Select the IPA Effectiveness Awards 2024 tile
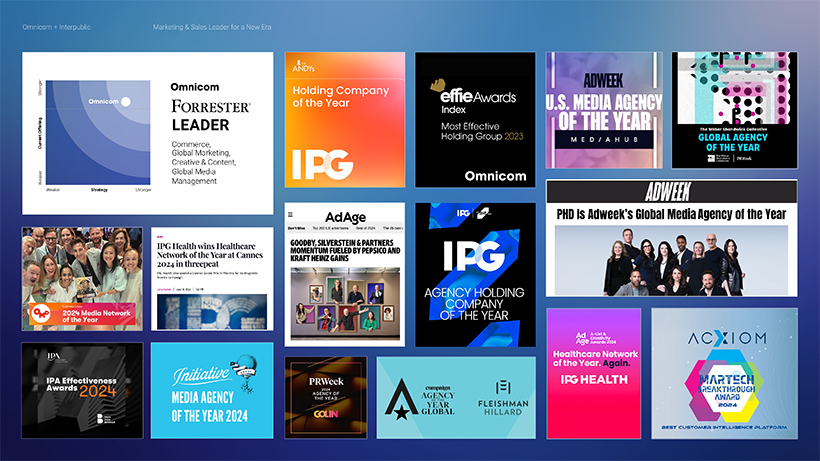820x461 pixels. pyautogui.click(x=82, y=391)
